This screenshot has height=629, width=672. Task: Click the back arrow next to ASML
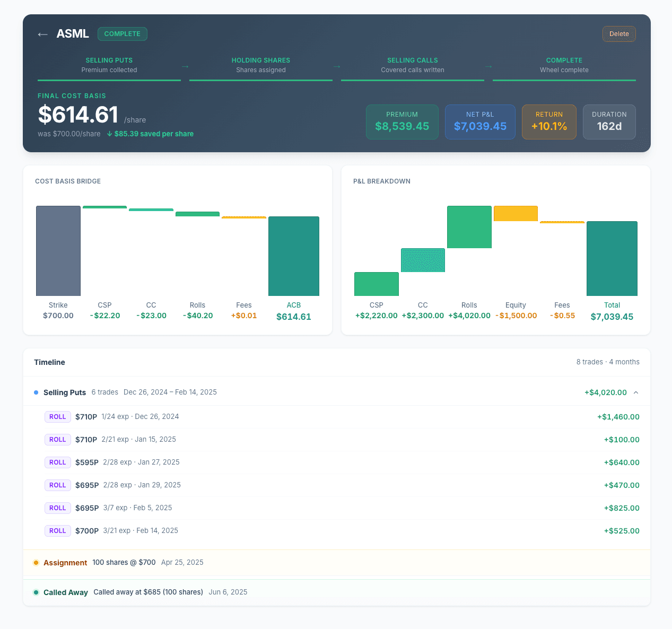[x=42, y=34]
